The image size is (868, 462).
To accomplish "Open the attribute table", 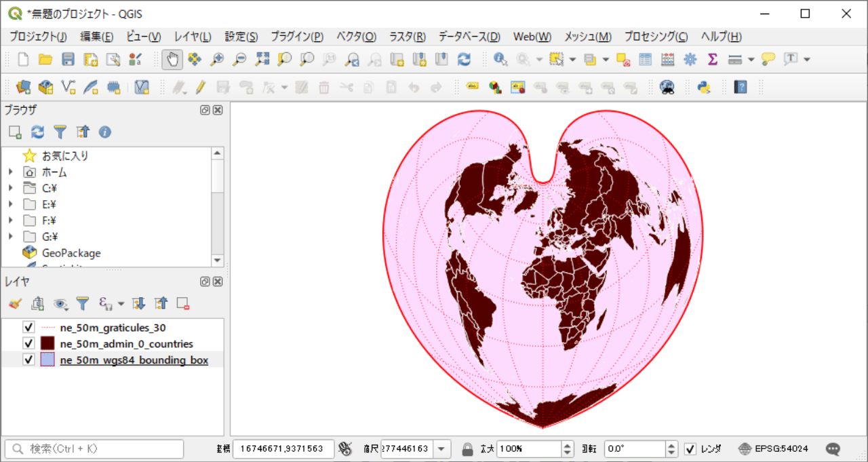I will pos(646,60).
